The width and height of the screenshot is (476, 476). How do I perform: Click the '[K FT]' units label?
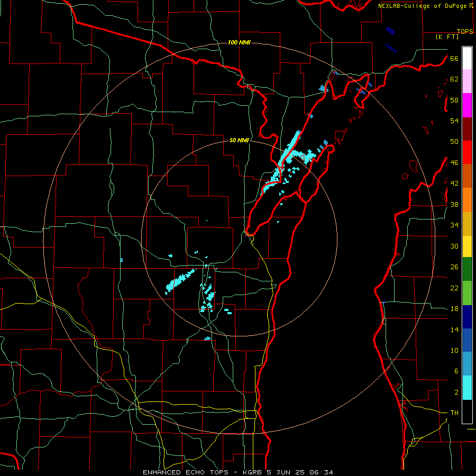point(447,37)
